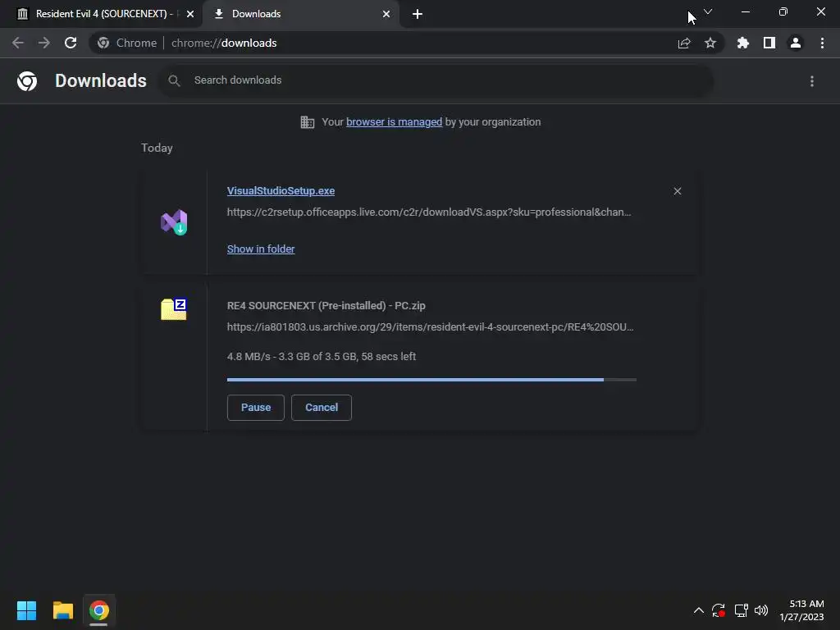Click the Chrome site info chip
840x630 pixels.
pyautogui.click(x=127, y=43)
